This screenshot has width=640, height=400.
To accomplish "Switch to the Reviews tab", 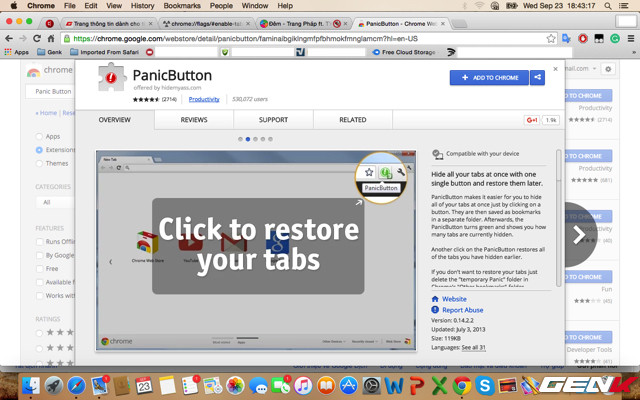I will click(194, 120).
